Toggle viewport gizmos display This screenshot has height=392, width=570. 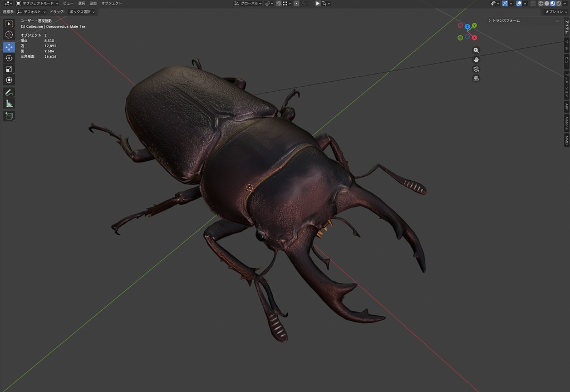pyautogui.click(x=505, y=3)
